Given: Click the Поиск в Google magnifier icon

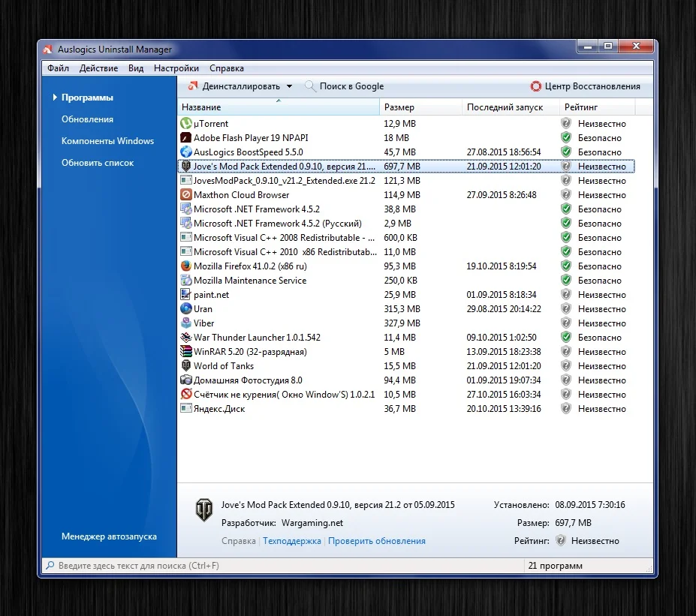Looking at the screenshot, I should click(311, 86).
